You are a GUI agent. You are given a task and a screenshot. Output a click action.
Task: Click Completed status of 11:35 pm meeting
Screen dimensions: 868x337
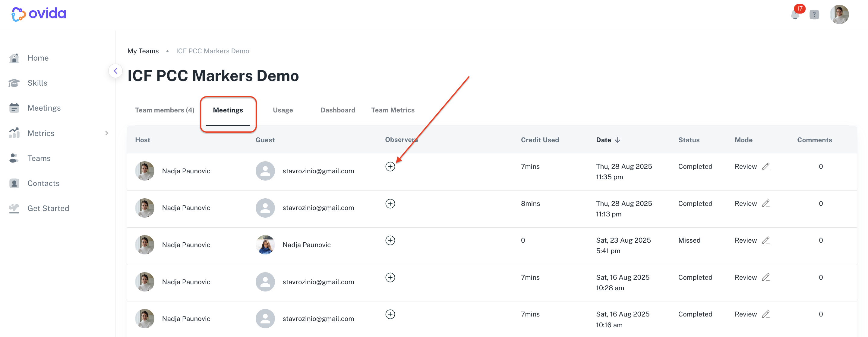[695, 166]
